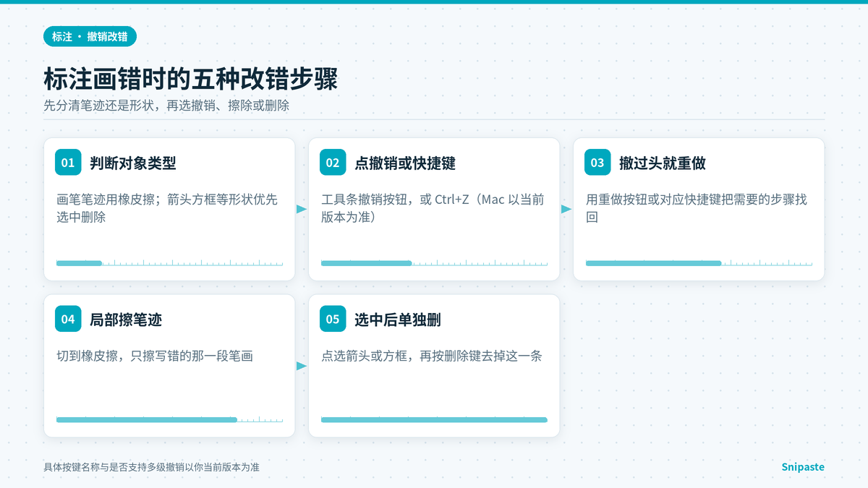
Task: Click the 03 step number badge
Action: (x=597, y=163)
